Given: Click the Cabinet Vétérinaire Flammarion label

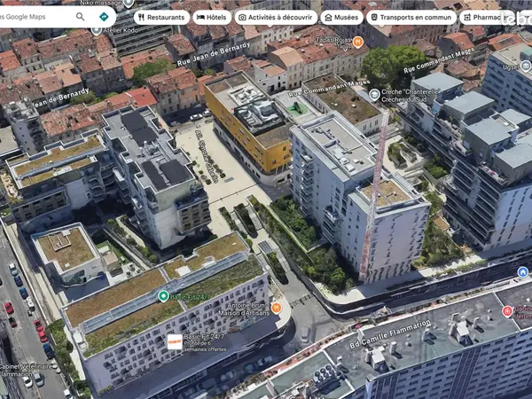Looking at the screenshot, I should click(x=26, y=370).
